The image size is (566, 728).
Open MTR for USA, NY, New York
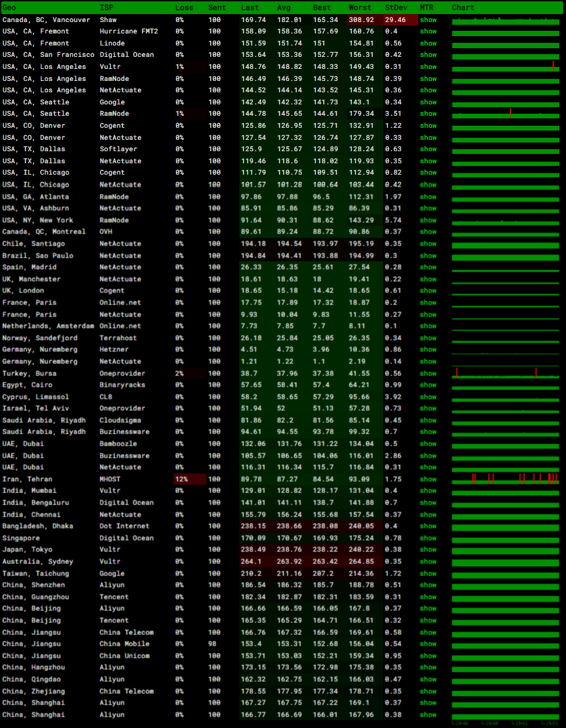click(x=428, y=220)
